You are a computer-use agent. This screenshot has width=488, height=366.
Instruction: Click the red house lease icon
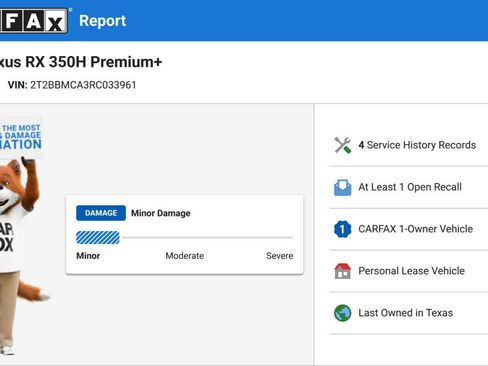[343, 271]
